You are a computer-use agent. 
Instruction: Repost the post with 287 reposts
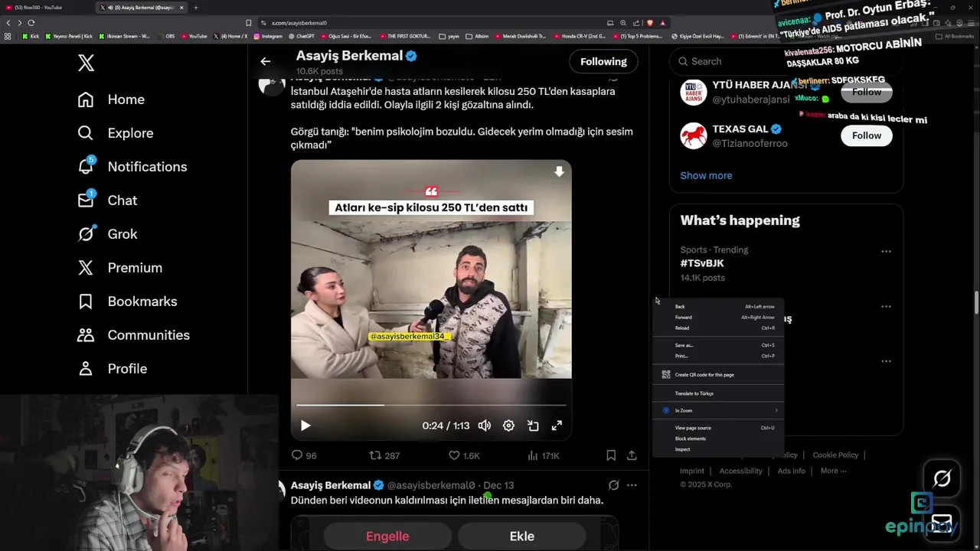(384, 455)
